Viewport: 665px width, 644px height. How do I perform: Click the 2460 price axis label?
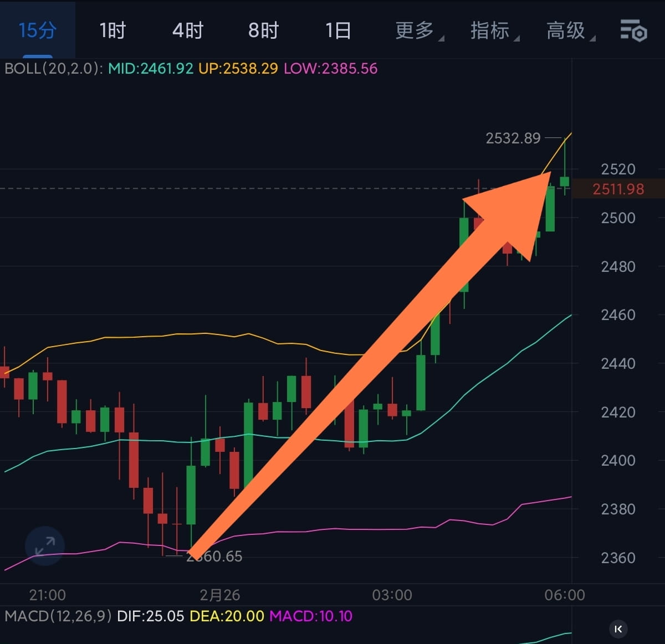point(618,315)
